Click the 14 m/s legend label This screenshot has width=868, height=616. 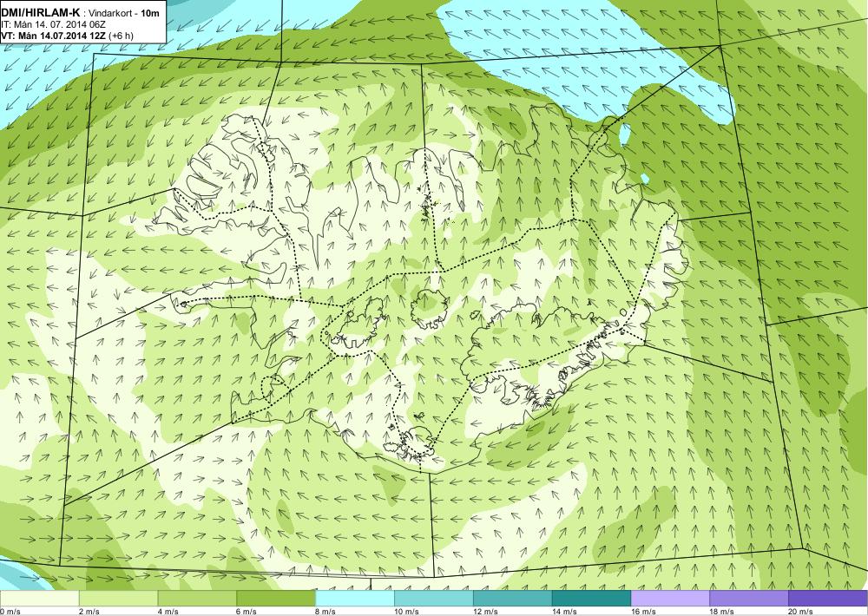coord(564,612)
